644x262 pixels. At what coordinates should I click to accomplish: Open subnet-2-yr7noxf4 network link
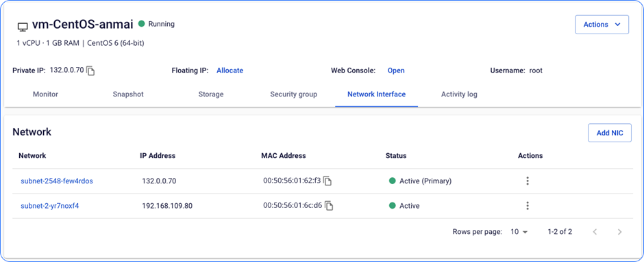[x=50, y=206]
